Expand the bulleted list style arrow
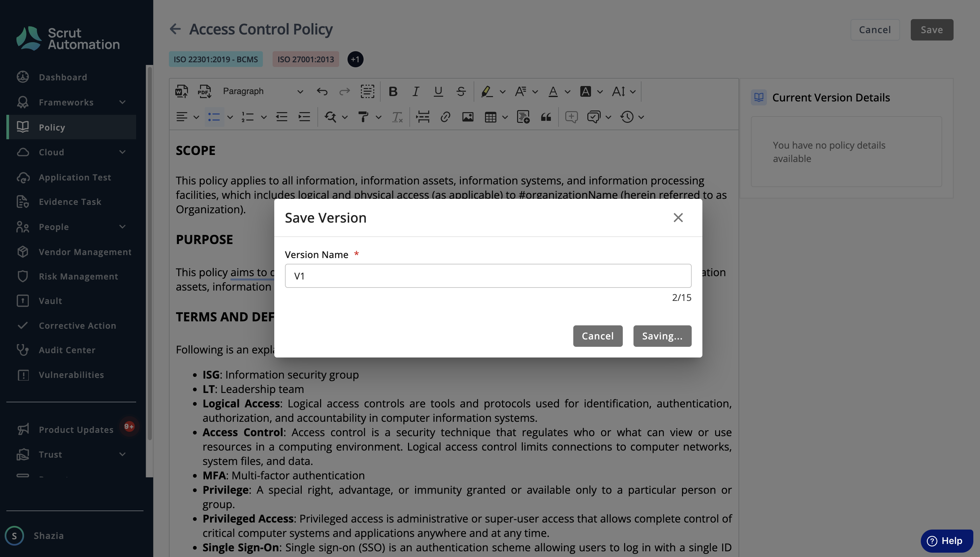980x557 pixels. pyautogui.click(x=230, y=117)
